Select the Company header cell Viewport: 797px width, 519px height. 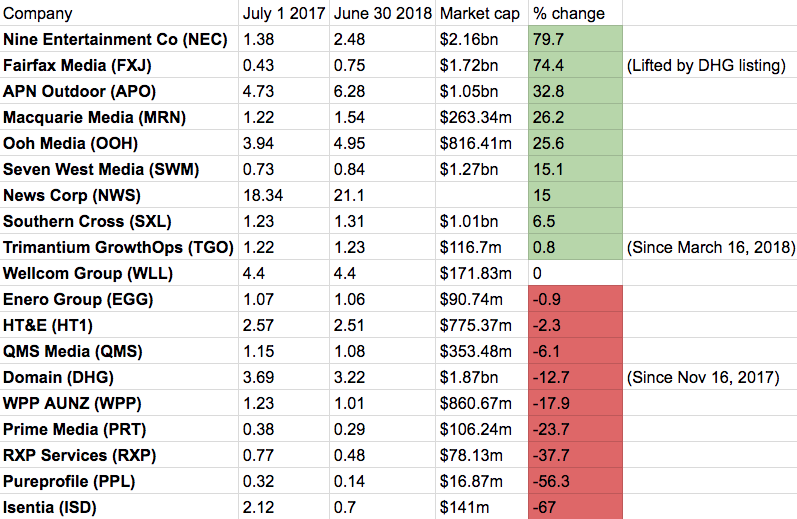pyautogui.click(x=120, y=14)
